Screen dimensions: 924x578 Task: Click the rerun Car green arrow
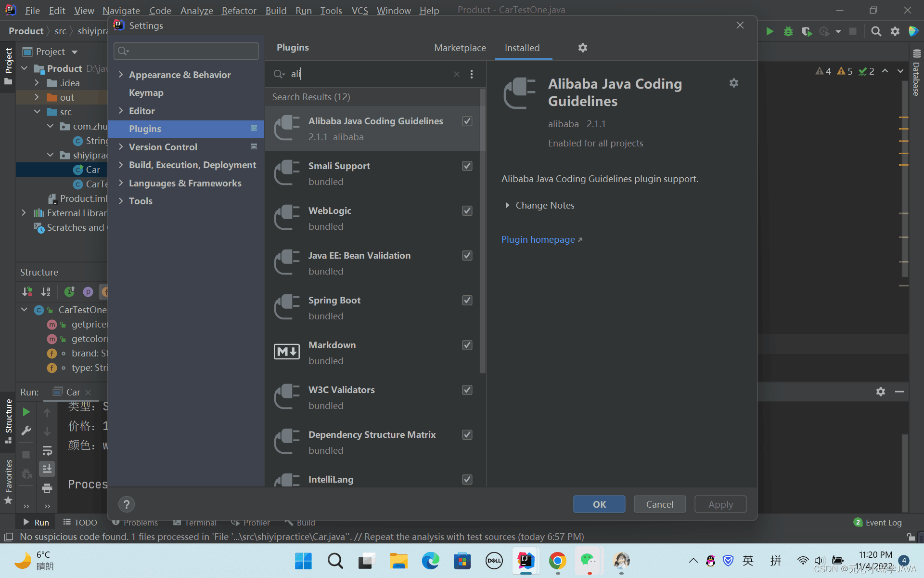pos(26,412)
